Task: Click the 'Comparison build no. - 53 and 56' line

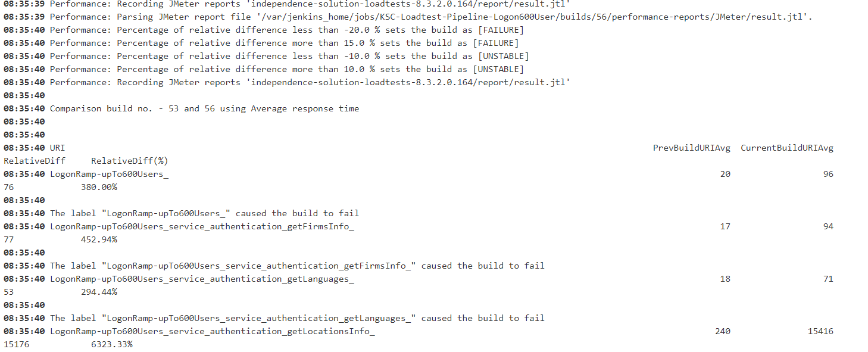Action: [x=204, y=108]
